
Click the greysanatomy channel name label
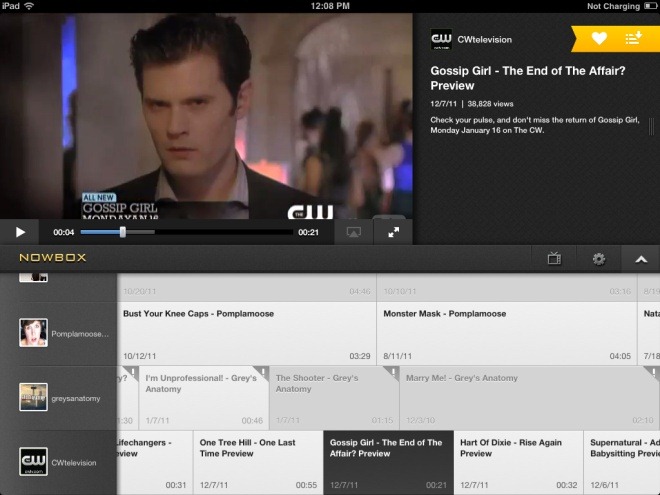[x=76, y=398]
